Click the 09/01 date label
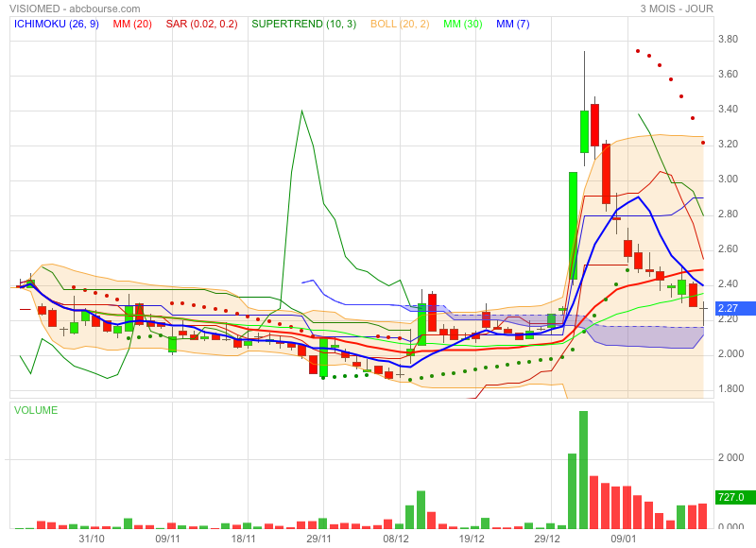756x548 pixels. pyautogui.click(x=624, y=539)
